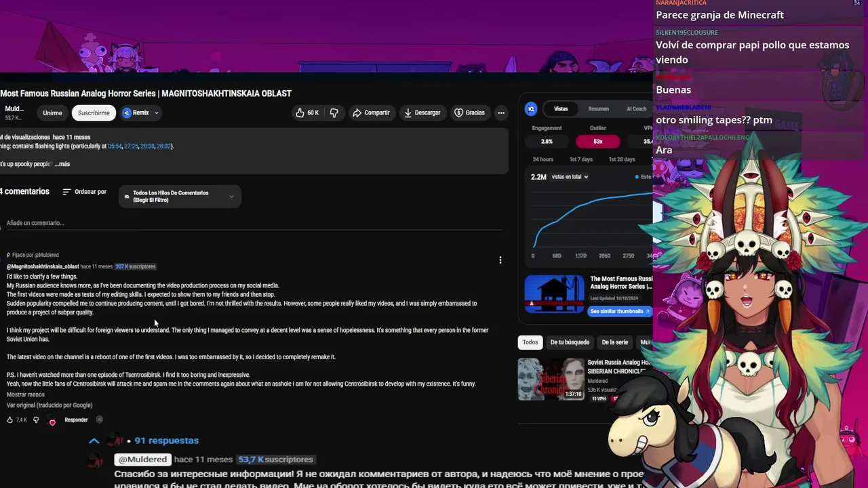
Task: Focus the Añade un comentario field
Action: pos(254,223)
